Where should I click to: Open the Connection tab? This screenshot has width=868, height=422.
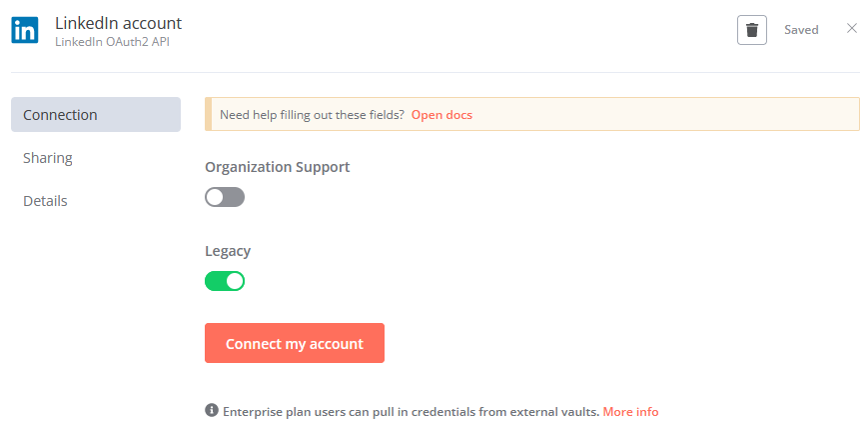(x=96, y=115)
